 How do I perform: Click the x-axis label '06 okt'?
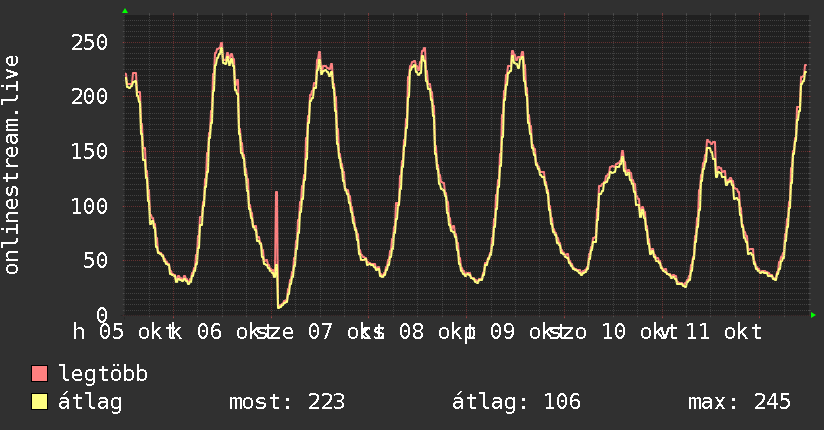(235, 332)
